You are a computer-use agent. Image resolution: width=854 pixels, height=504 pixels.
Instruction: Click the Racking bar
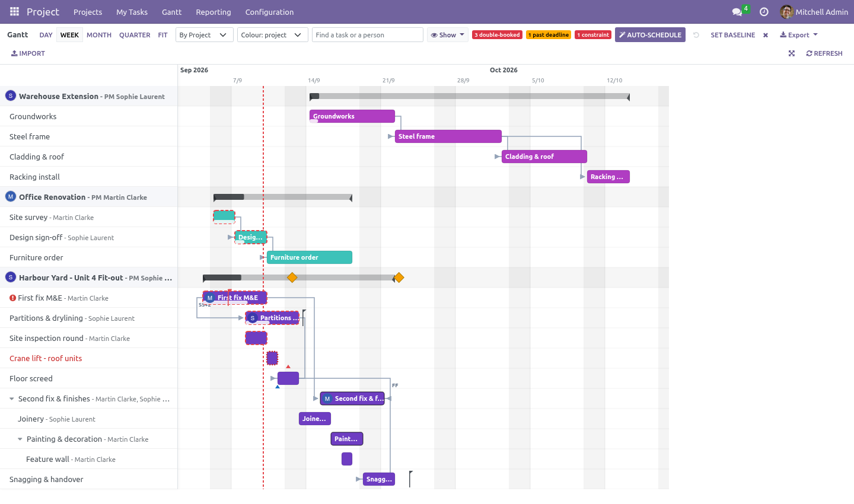[x=608, y=177]
